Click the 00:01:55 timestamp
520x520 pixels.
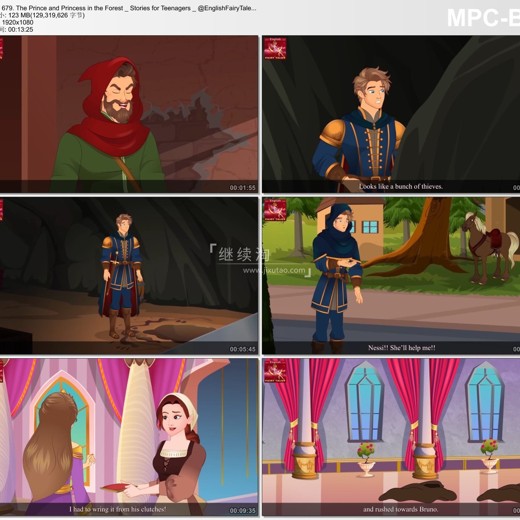point(242,188)
